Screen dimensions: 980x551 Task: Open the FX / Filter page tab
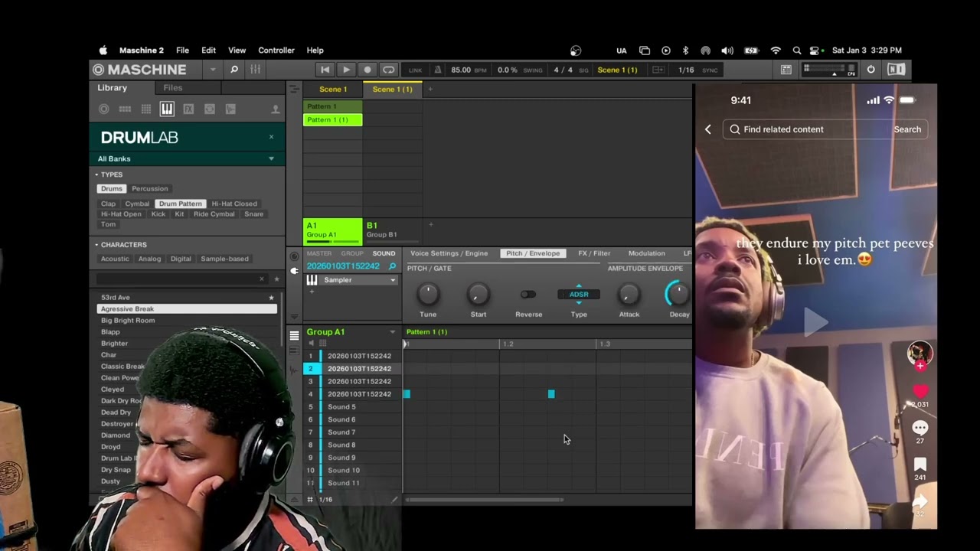click(594, 253)
